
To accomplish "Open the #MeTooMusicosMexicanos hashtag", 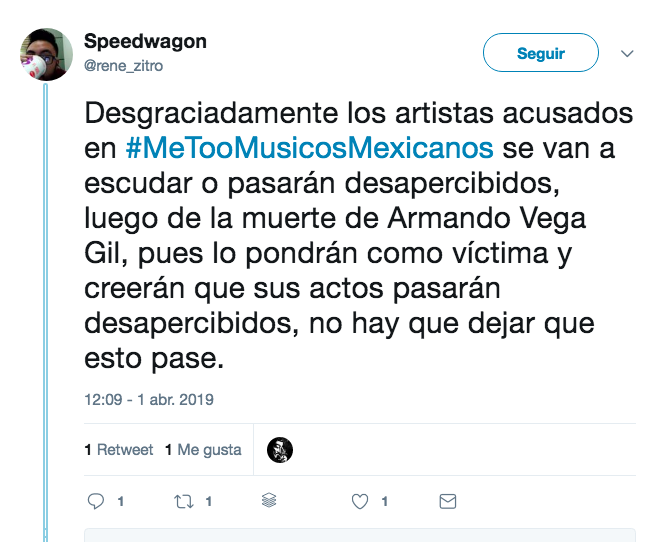I will point(309,148).
